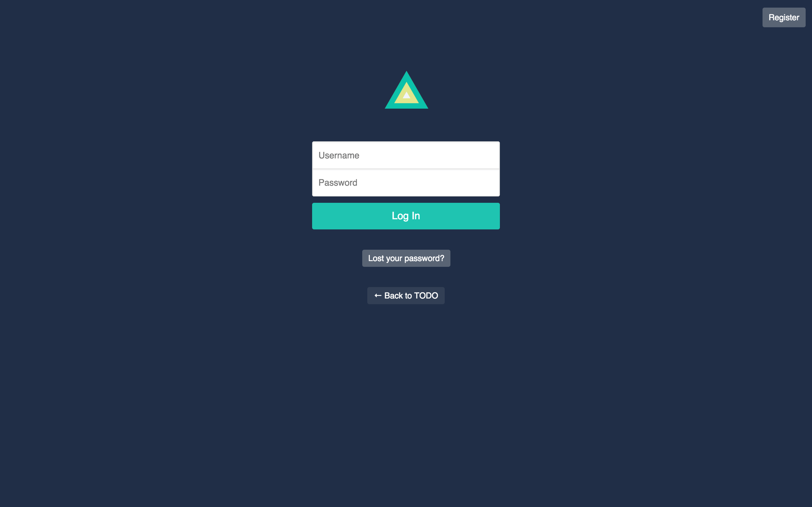Click Lost your password? link
The height and width of the screenshot is (507, 812).
click(x=406, y=258)
